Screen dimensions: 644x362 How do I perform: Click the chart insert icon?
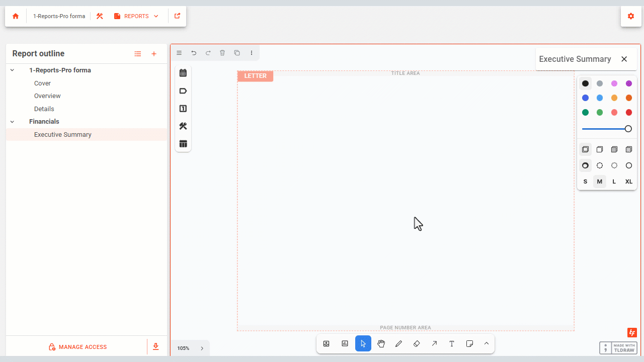click(x=345, y=343)
